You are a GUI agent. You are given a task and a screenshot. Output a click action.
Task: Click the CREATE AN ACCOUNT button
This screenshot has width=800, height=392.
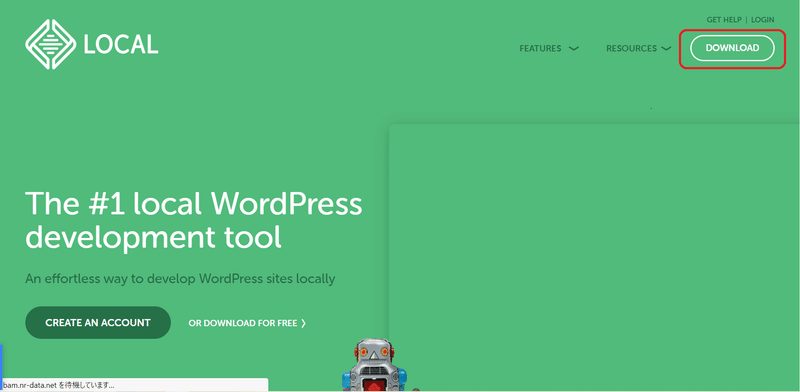(97, 323)
